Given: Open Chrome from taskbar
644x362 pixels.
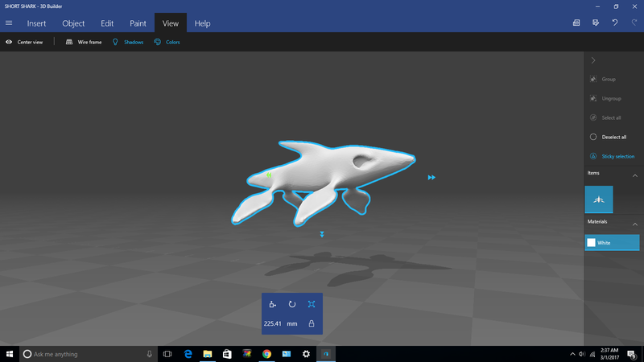Looking at the screenshot, I should pos(266,354).
